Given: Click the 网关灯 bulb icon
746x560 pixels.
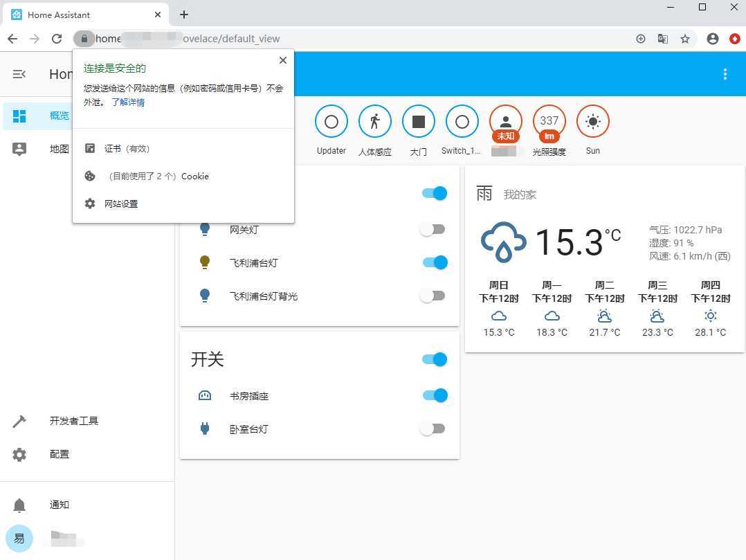Looking at the screenshot, I should click(x=205, y=229).
